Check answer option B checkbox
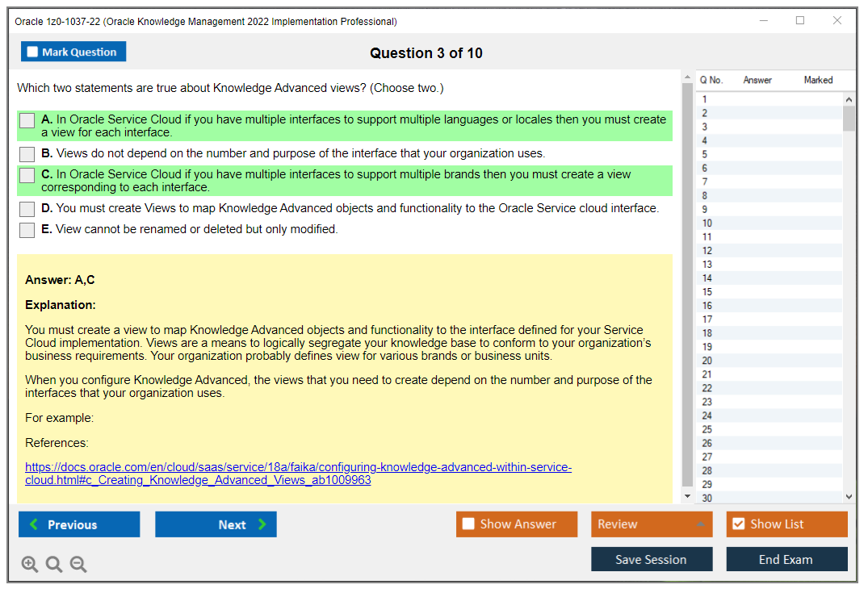This screenshot has height=593, width=868. click(27, 154)
